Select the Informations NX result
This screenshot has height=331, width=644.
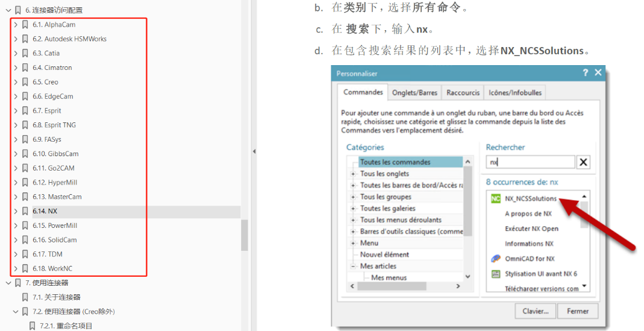tap(529, 244)
